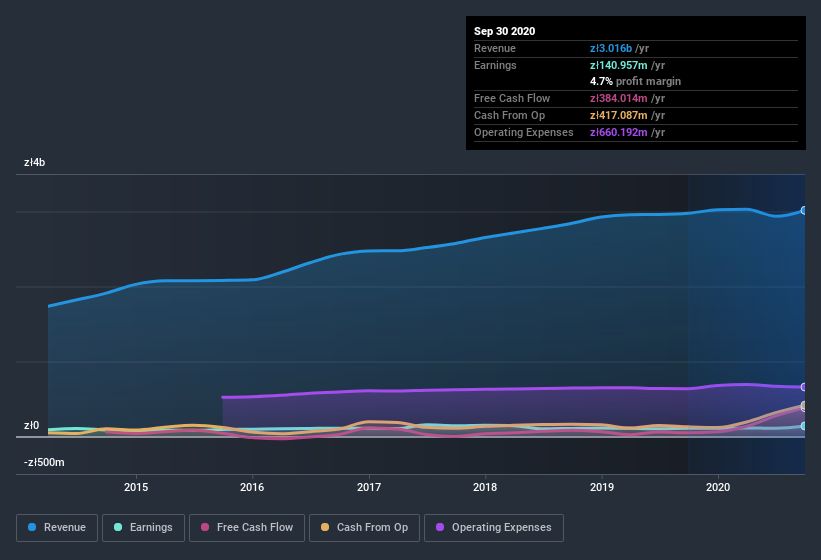Click the blue Revenue line endpoint marker

803,211
